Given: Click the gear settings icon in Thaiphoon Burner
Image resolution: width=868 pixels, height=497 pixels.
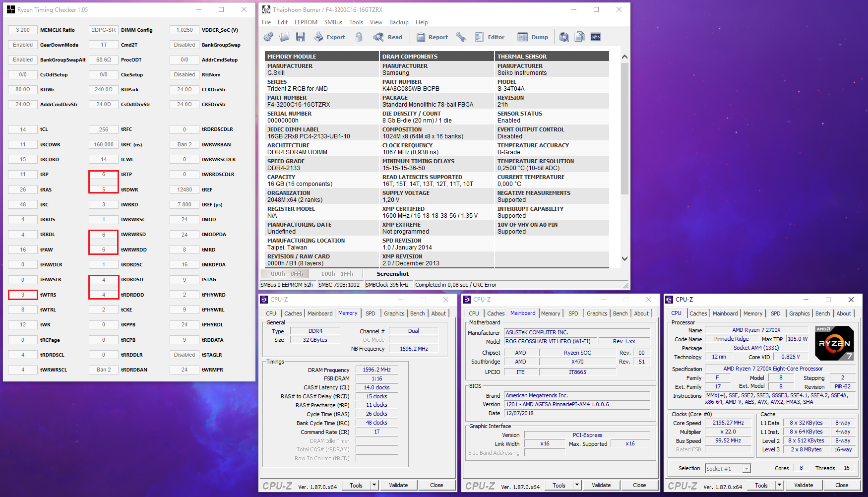Looking at the screenshot, I should pyautogui.click(x=268, y=37).
